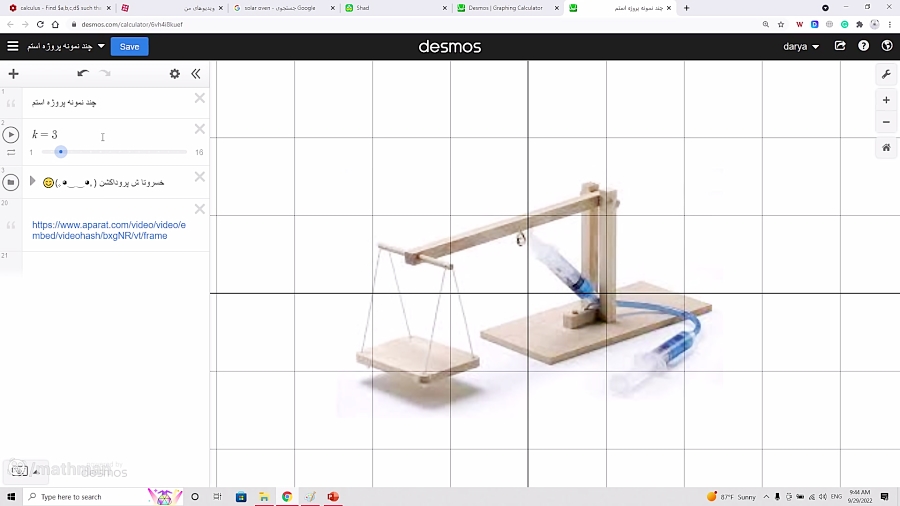Image resolution: width=900 pixels, height=506 pixels.
Task: Toggle visibility of the folder in row 3
Action: (x=11, y=182)
